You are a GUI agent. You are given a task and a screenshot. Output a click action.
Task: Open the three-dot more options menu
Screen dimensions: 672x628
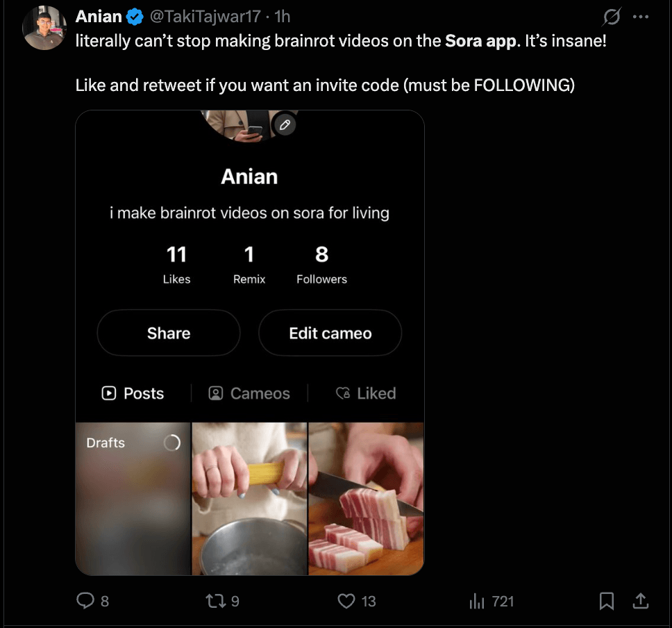tap(641, 16)
